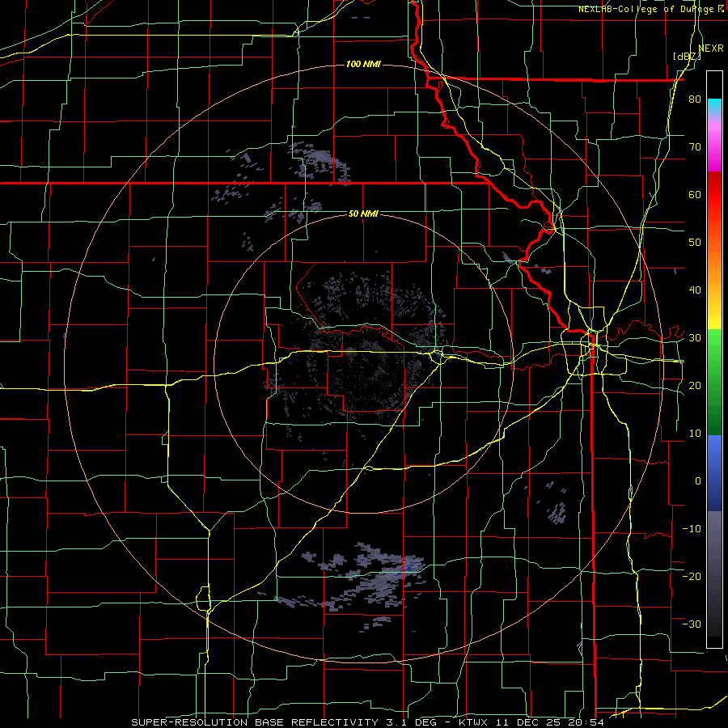Click the 70 value on the dBZ scale

pos(695,146)
